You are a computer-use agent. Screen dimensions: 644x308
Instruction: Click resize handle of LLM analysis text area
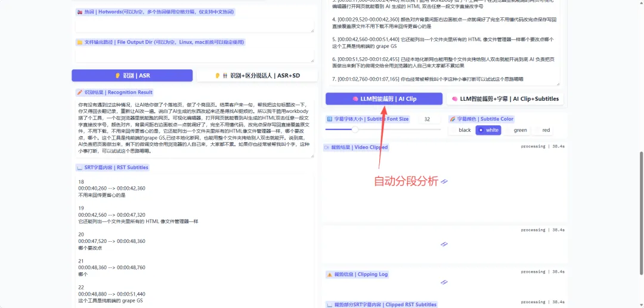click(x=558, y=84)
